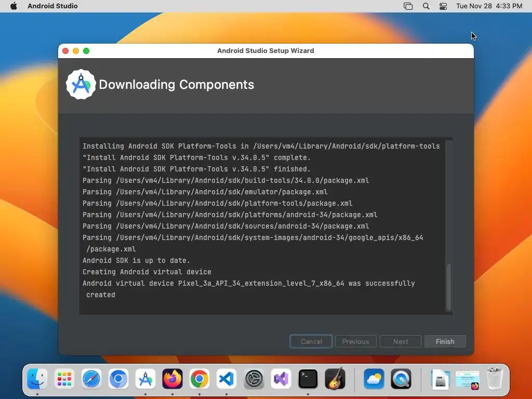Launch GarageBand from the dock
The image size is (532, 399).
pos(335,379)
